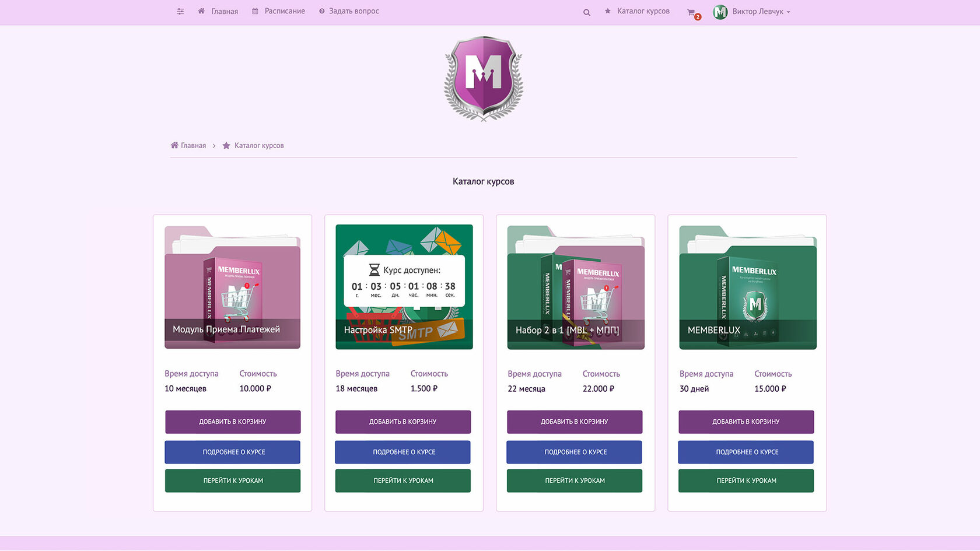
Task: Open Настройка SMTP course thumbnail
Action: (x=404, y=287)
